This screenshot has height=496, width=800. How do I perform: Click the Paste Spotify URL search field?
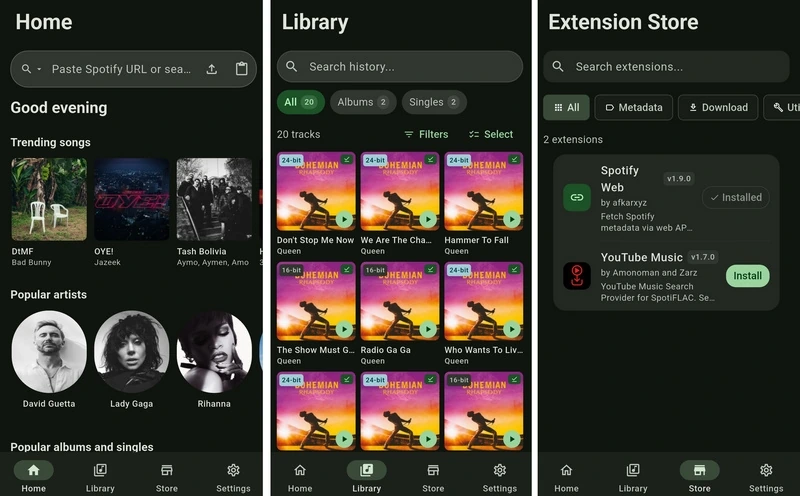click(x=133, y=69)
